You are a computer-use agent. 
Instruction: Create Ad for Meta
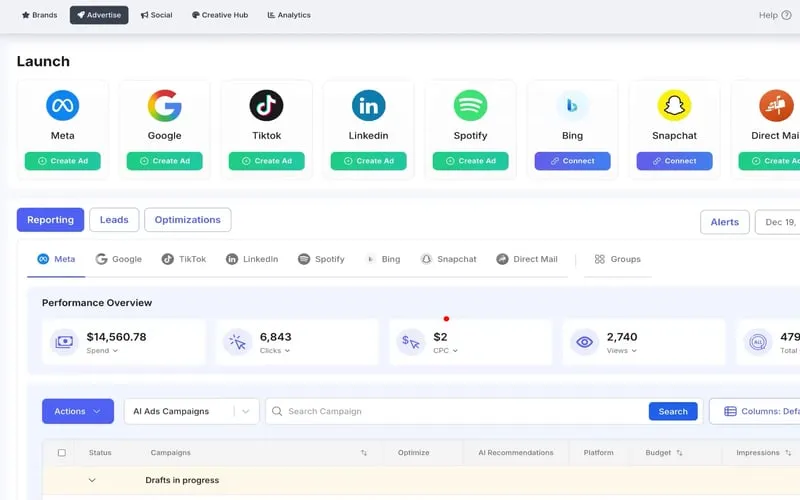pos(63,161)
